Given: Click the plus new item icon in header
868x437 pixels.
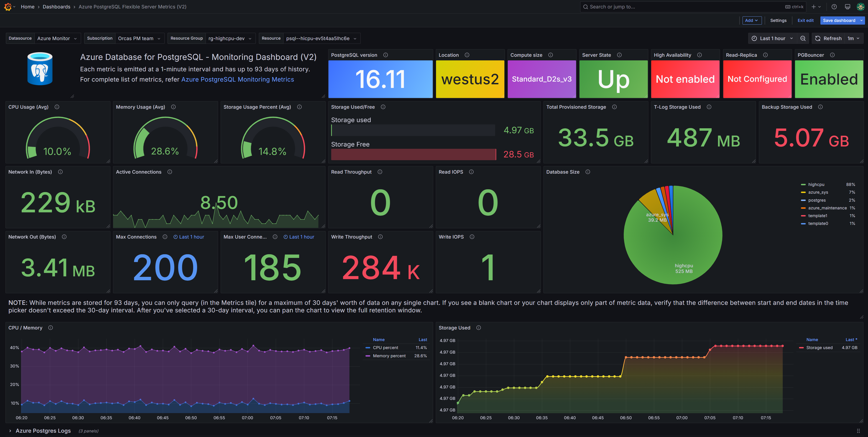Looking at the screenshot, I should pyautogui.click(x=813, y=7).
